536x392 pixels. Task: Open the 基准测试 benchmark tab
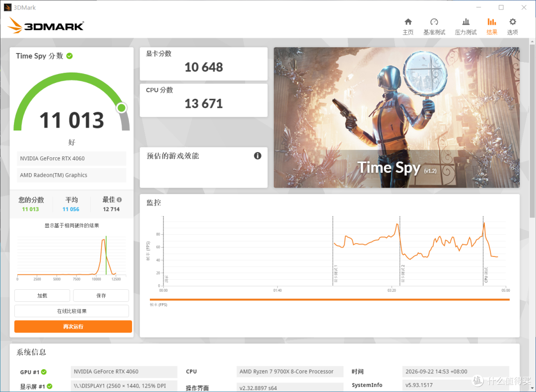[x=434, y=27]
